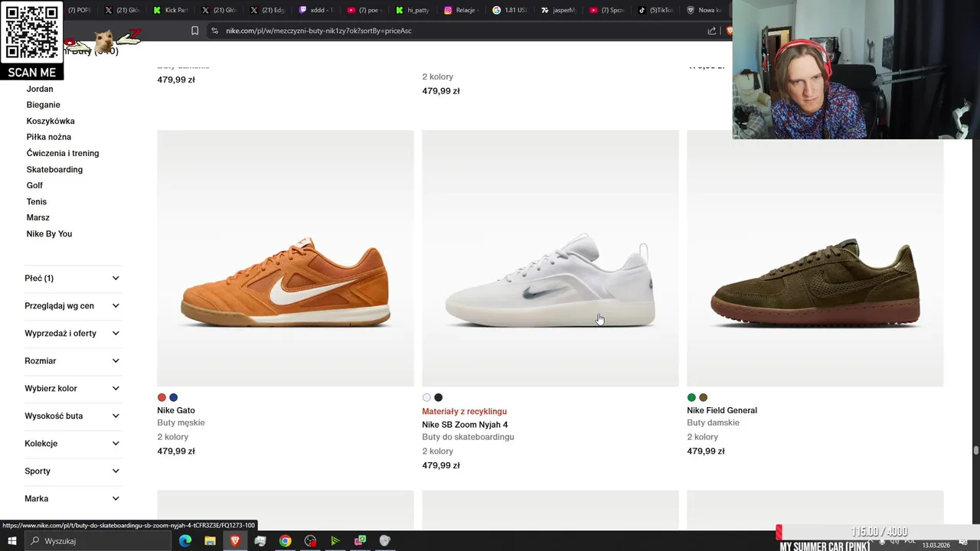This screenshot has height=551, width=980.
Task: Expand the Płeć (1) filter
Action: 73,279
